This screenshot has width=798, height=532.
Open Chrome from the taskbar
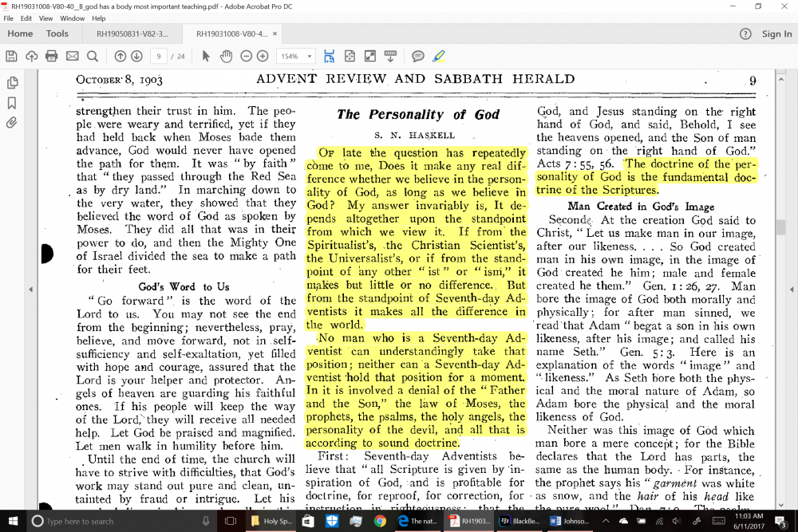coord(380,521)
